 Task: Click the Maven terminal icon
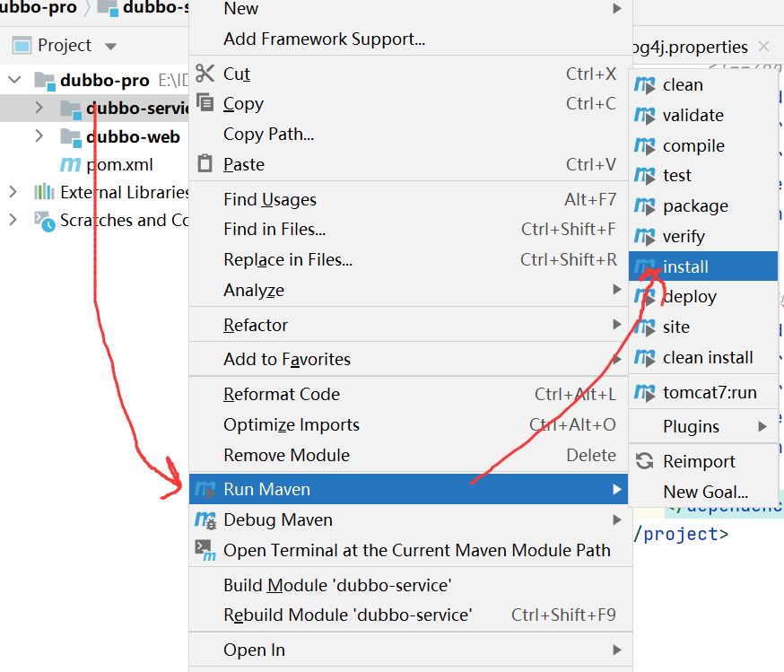(x=205, y=551)
